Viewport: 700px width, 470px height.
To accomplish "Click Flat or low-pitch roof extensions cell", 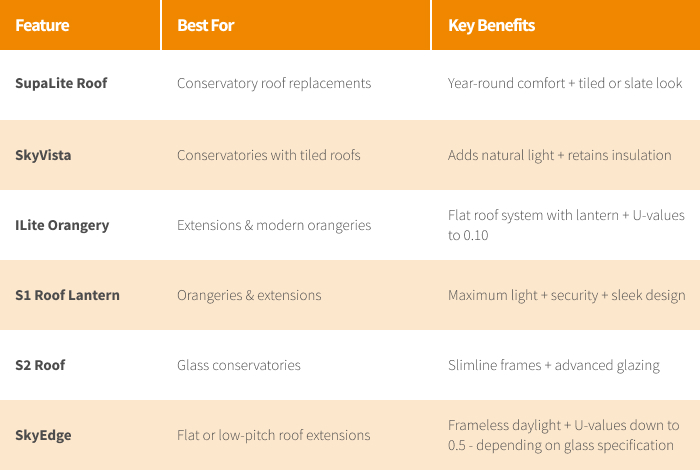I will [x=273, y=435].
